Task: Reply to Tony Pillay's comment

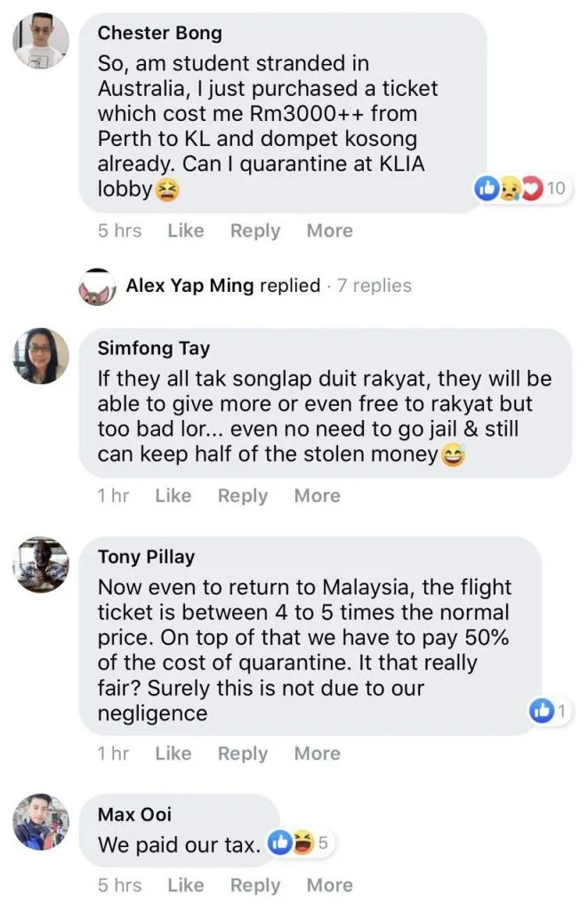Action: [242, 754]
